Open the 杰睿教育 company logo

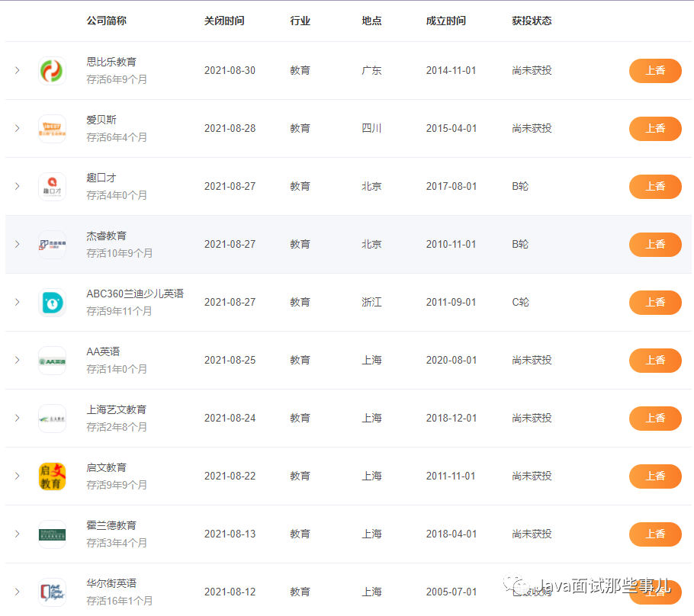(x=52, y=245)
